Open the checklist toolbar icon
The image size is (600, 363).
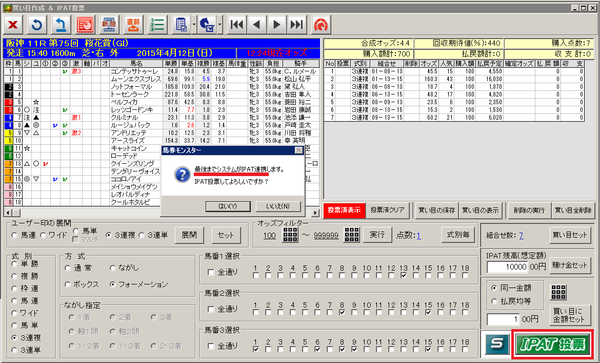(x=157, y=25)
